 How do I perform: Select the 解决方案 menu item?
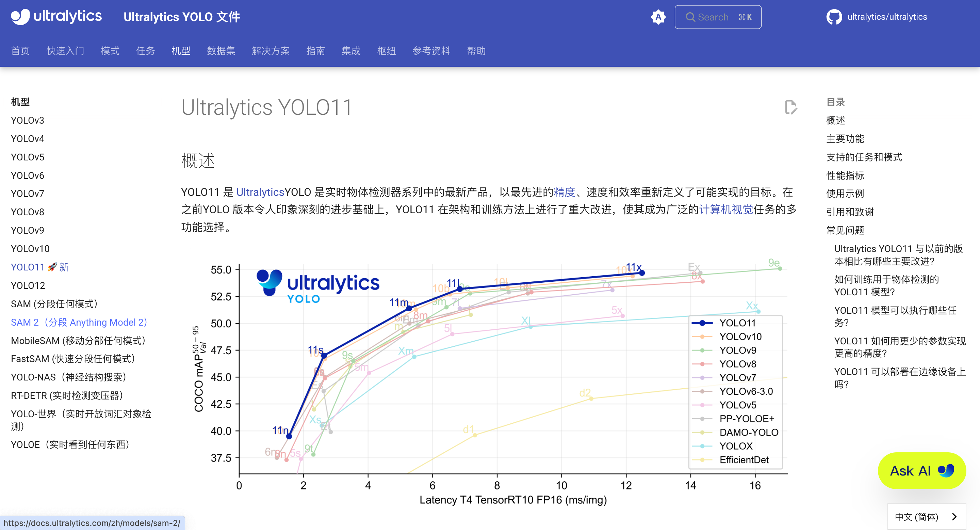coord(271,51)
